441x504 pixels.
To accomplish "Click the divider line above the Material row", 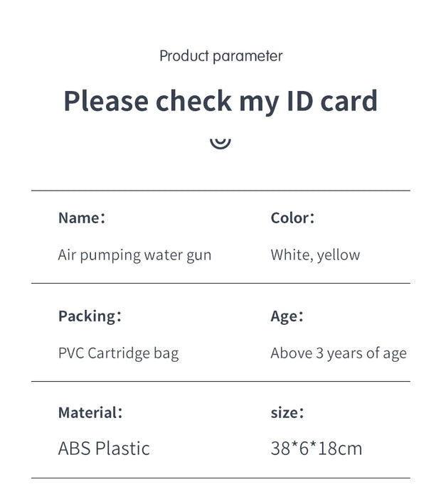I will (x=220, y=382).
